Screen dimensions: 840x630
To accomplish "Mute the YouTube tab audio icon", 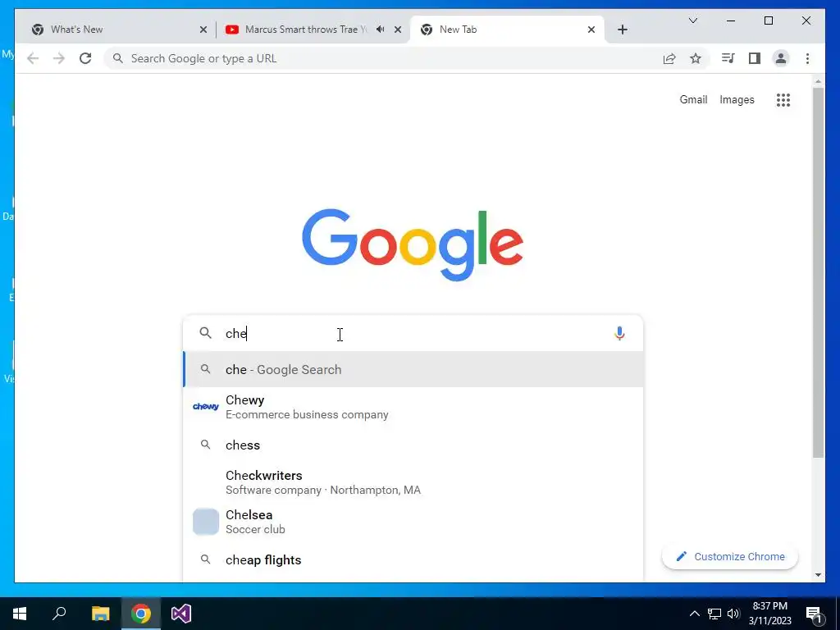I will click(380, 30).
